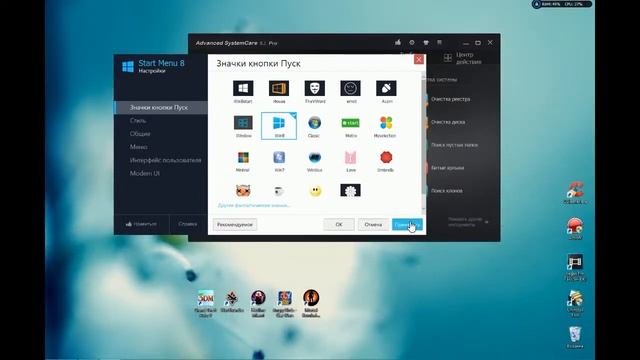Select the round smiley emot icon
The width and height of the screenshot is (640, 360).
[x=351, y=88]
